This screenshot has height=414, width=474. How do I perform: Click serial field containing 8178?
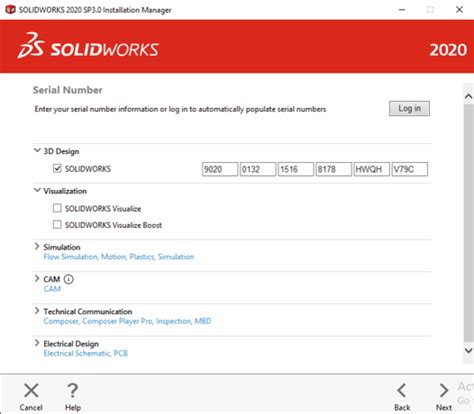coord(334,169)
